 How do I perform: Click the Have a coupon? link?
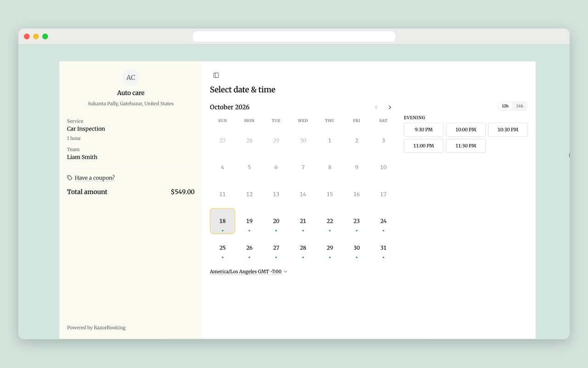(95, 178)
